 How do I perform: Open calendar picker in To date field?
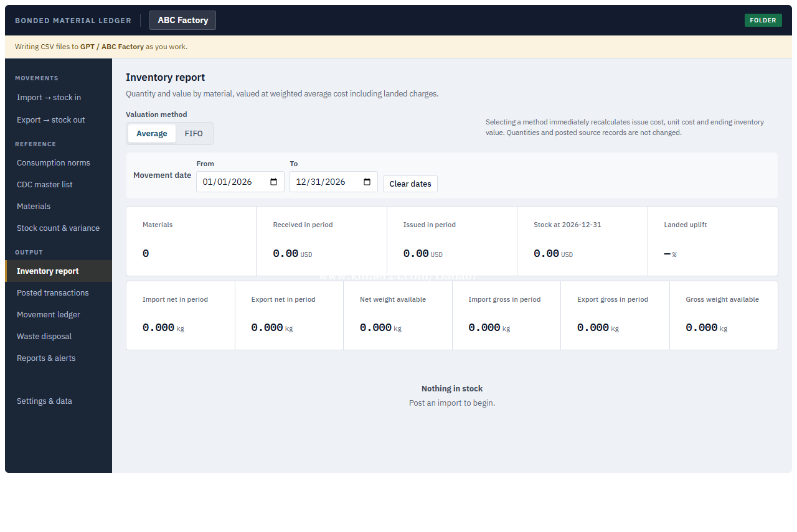(x=367, y=182)
